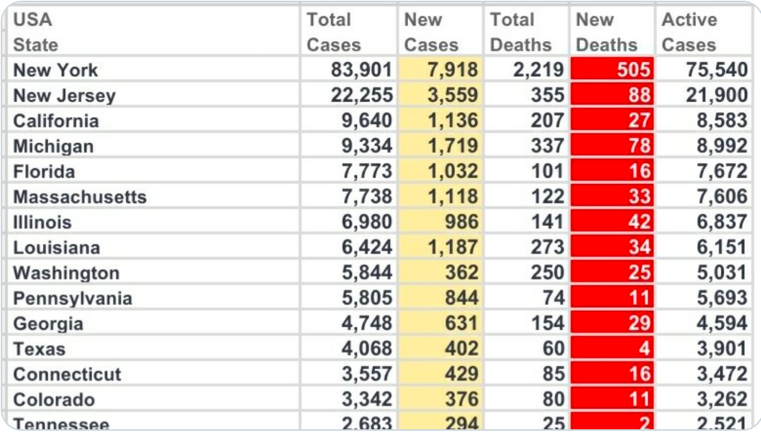The image size is (761, 433).
Task: Select the Total Deaths column header
Action: (520, 32)
